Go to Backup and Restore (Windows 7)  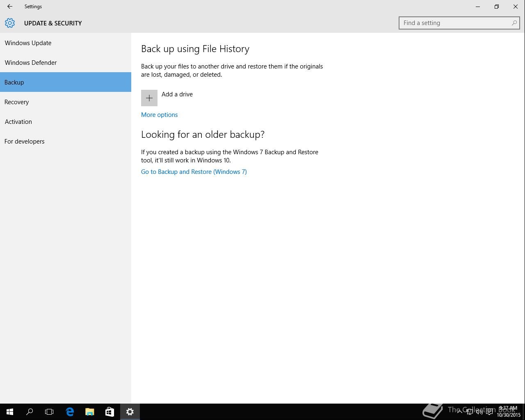click(x=194, y=172)
